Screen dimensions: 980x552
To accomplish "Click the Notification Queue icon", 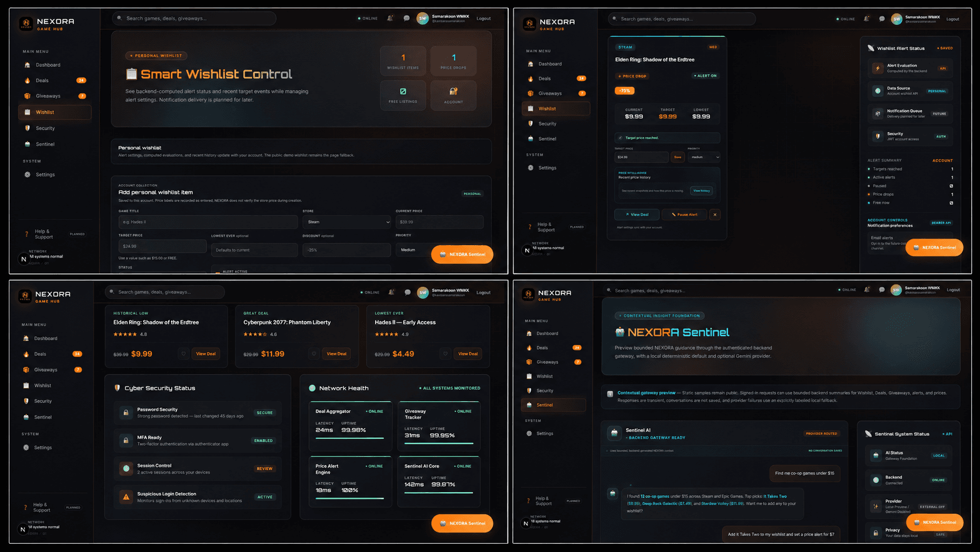I will click(x=877, y=113).
